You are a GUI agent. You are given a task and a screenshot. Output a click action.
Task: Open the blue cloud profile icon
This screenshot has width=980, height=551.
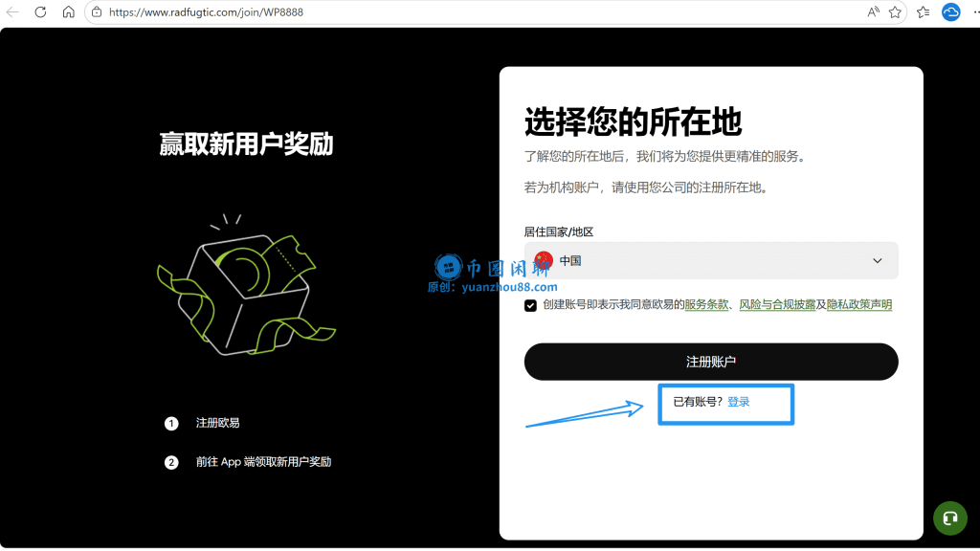tap(950, 11)
